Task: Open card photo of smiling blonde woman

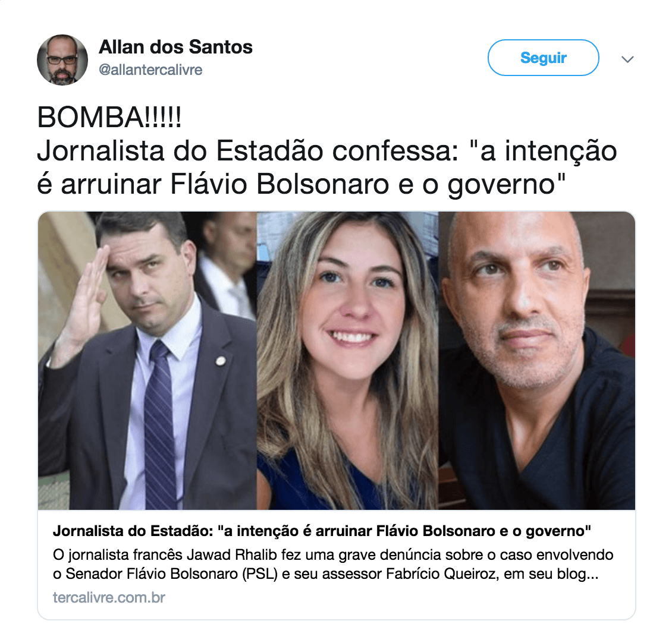Action: pos(347,361)
